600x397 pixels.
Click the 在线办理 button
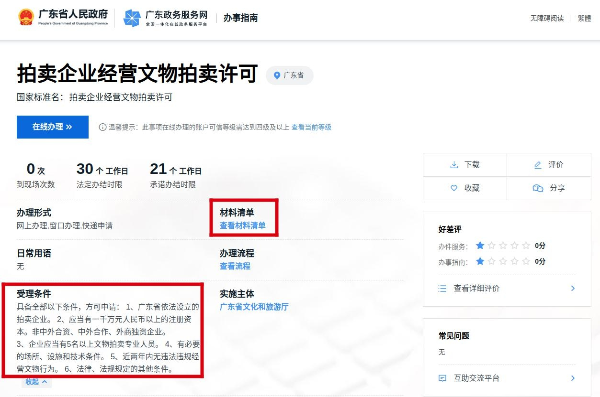(x=53, y=127)
